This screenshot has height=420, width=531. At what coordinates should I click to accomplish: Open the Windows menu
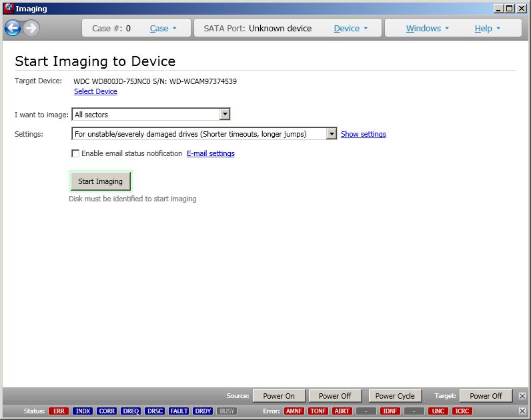tap(428, 29)
